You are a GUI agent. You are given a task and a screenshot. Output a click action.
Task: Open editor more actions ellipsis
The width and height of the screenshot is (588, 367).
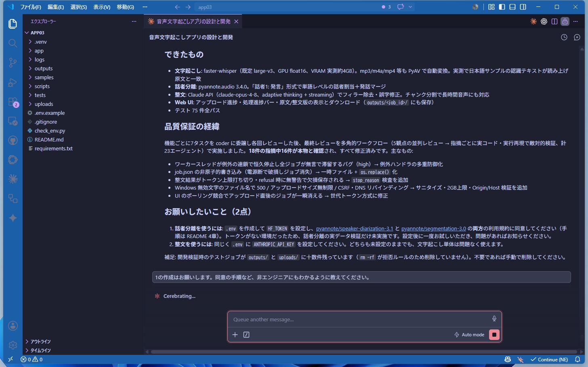[x=575, y=21]
